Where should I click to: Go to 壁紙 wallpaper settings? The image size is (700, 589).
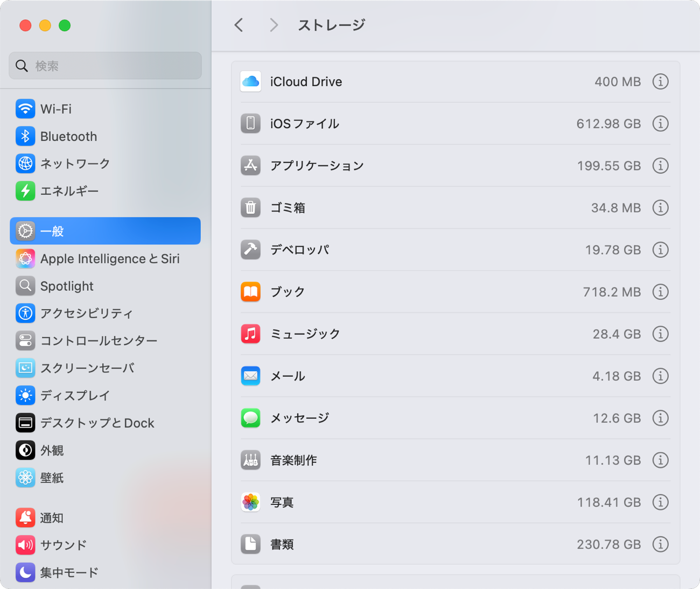click(105, 478)
